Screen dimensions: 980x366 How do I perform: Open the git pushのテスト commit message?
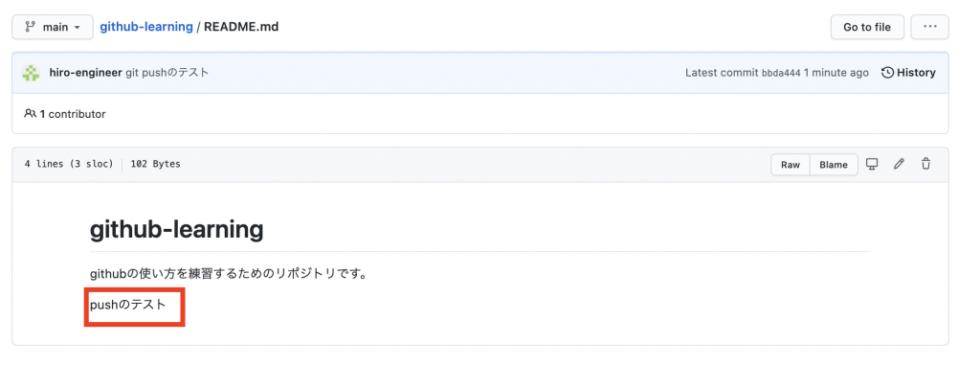point(167,73)
